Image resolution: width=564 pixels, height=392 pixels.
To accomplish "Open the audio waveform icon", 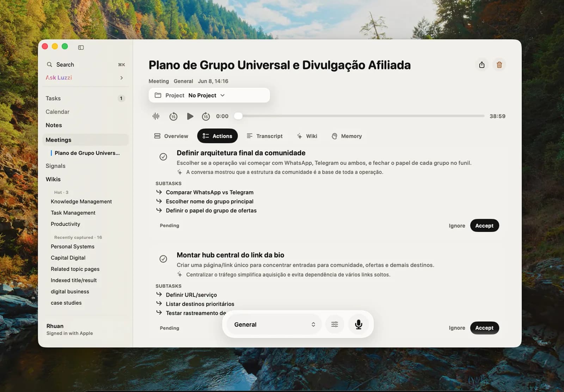I will pyautogui.click(x=156, y=116).
